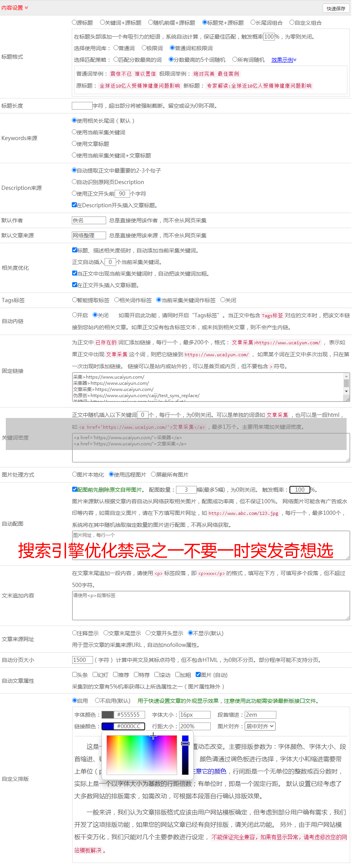Viewport: 352px width, 868px height.
Task: Click the blue 链接颜色 swatch
Action: 108,726
